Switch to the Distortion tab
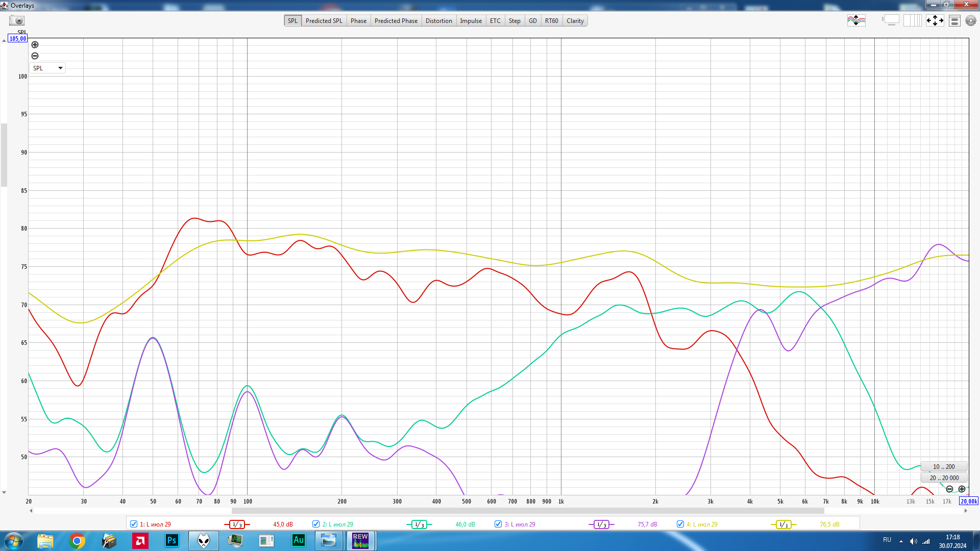The height and width of the screenshot is (551, 980). (x=438, y=21)
